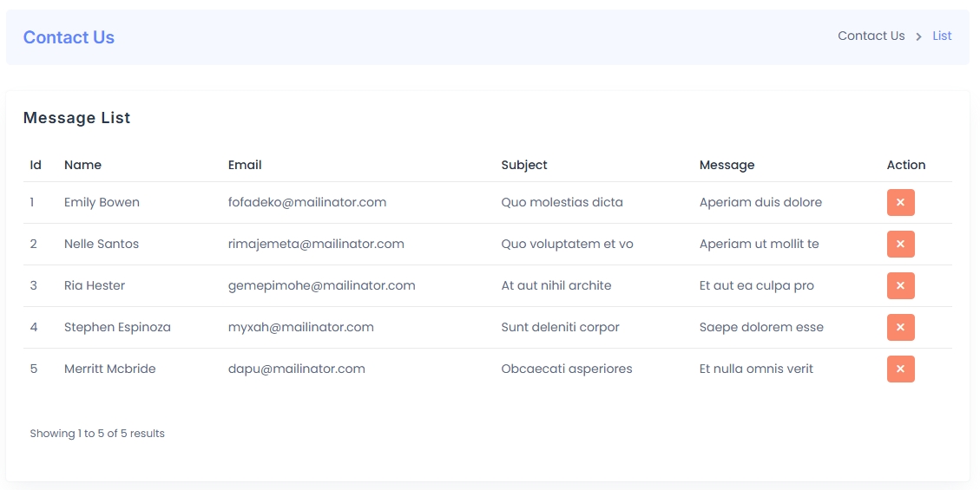
Task: Click Id 4 in Stephen Espinoza's row
Action: coord(34,327)
